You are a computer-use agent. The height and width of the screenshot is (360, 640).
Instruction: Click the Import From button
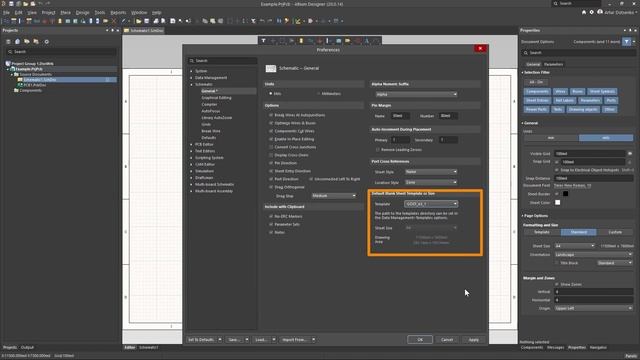(294, 340)
